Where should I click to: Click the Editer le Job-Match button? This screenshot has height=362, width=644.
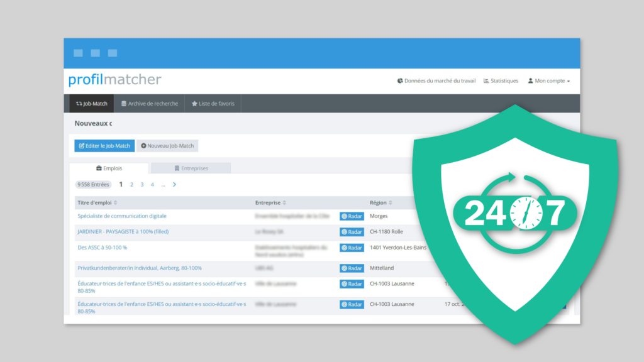click(104, 146)
